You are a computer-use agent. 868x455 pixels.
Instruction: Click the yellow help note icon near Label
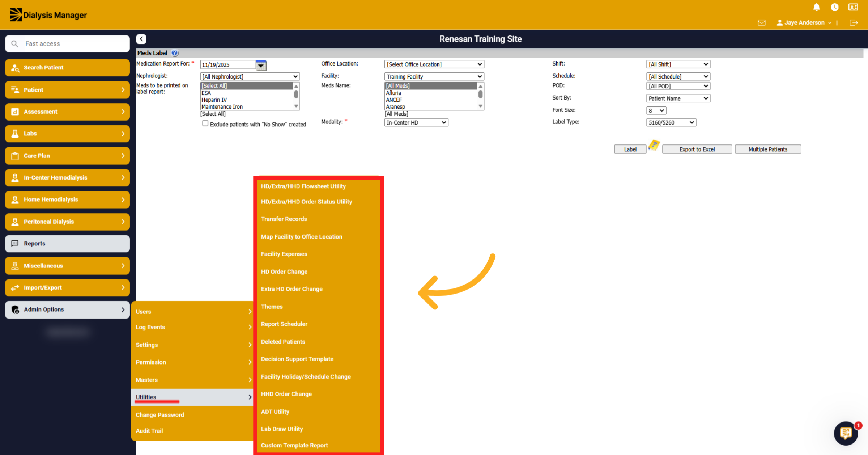point(654,146)
